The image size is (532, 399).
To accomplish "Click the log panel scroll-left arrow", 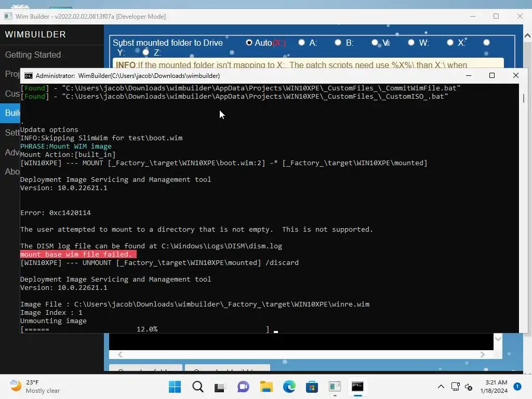I will coord(120,354).
